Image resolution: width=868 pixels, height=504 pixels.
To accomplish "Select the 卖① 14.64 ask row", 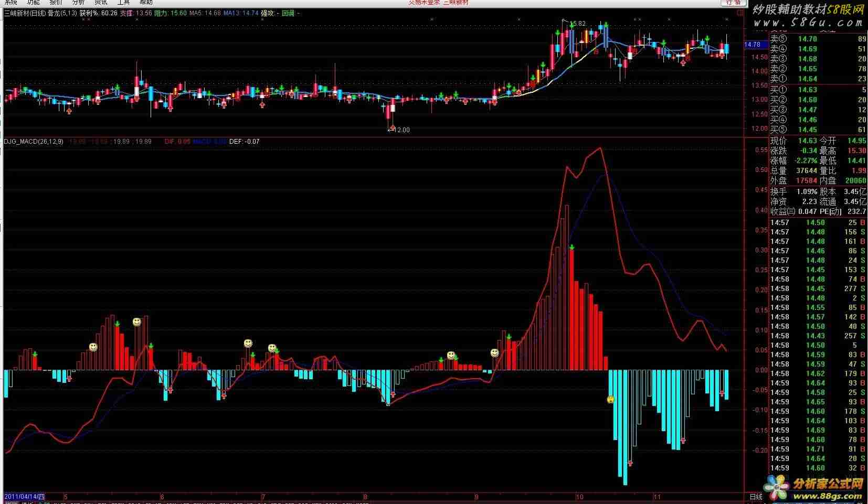I will pyautogui.click(x=818, y=79).
